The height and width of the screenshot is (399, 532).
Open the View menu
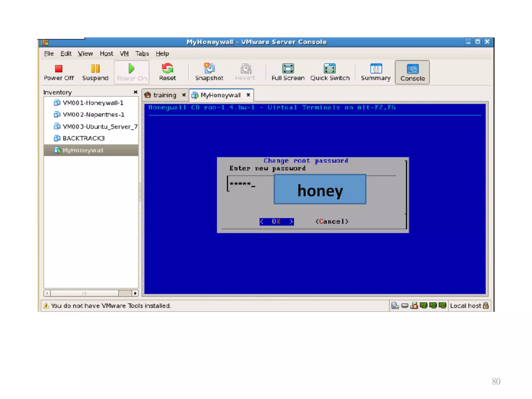point(85,54)
